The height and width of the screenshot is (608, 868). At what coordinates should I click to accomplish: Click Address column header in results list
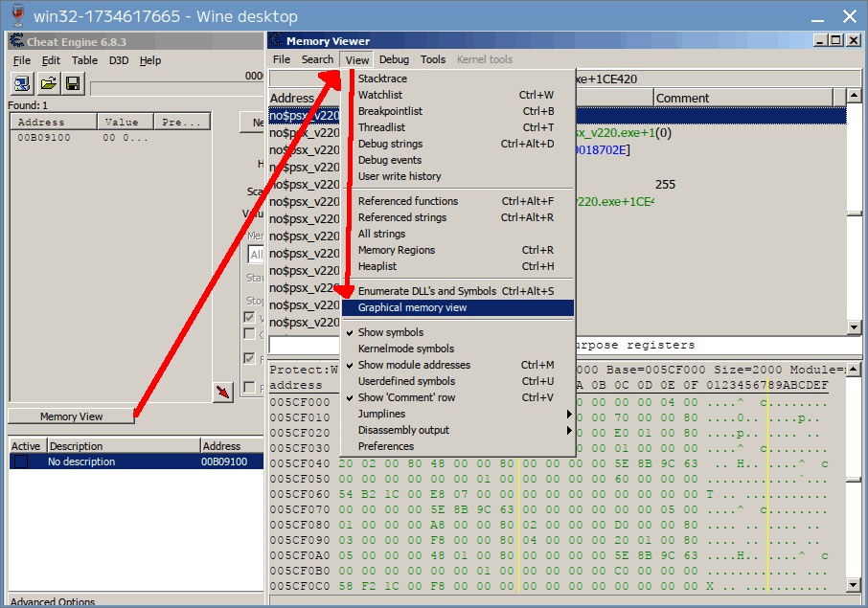coord(55,122)
